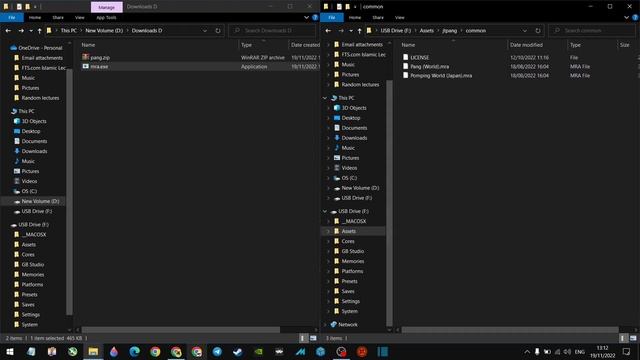Expand Network chevron in common window tree
Viewport: 640px width, 360px height.
[325, 324]
